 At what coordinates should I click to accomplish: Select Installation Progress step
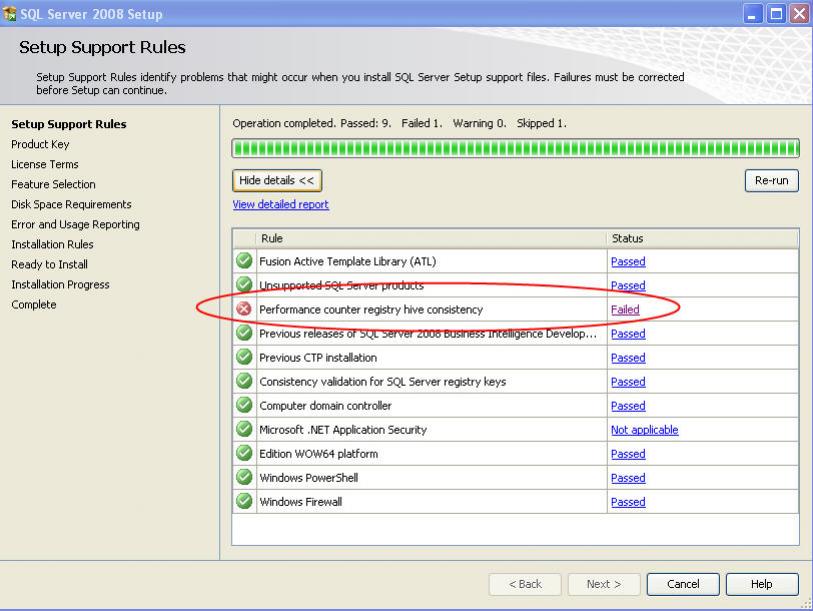click(60, 284)
